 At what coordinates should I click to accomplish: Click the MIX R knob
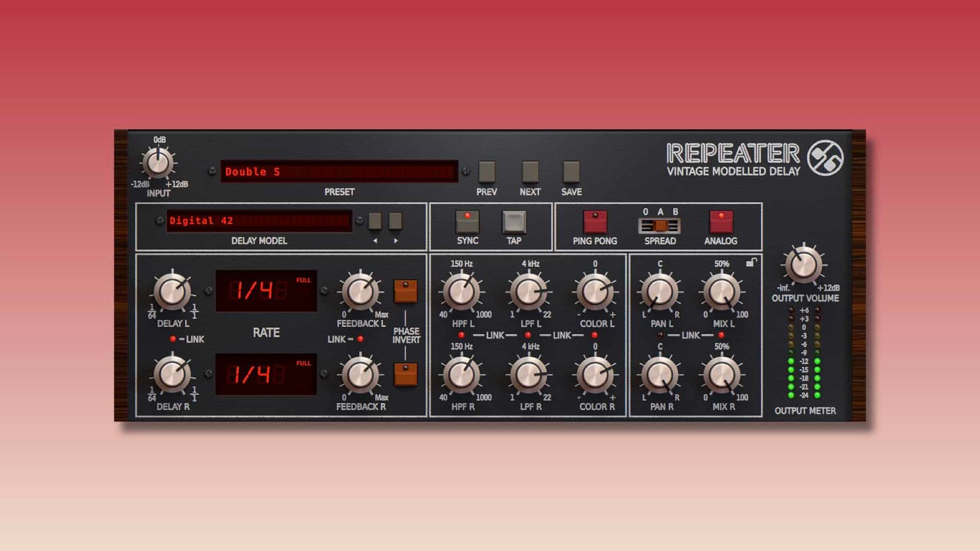722,375
